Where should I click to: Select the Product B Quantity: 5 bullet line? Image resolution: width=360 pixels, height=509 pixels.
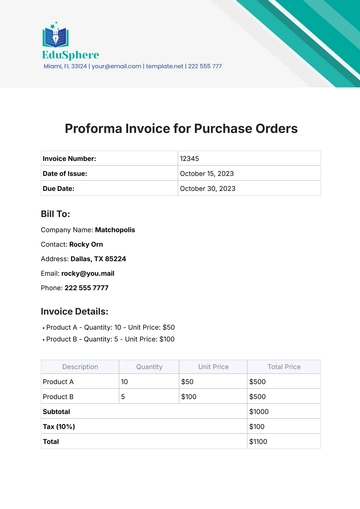coord(108,339)
